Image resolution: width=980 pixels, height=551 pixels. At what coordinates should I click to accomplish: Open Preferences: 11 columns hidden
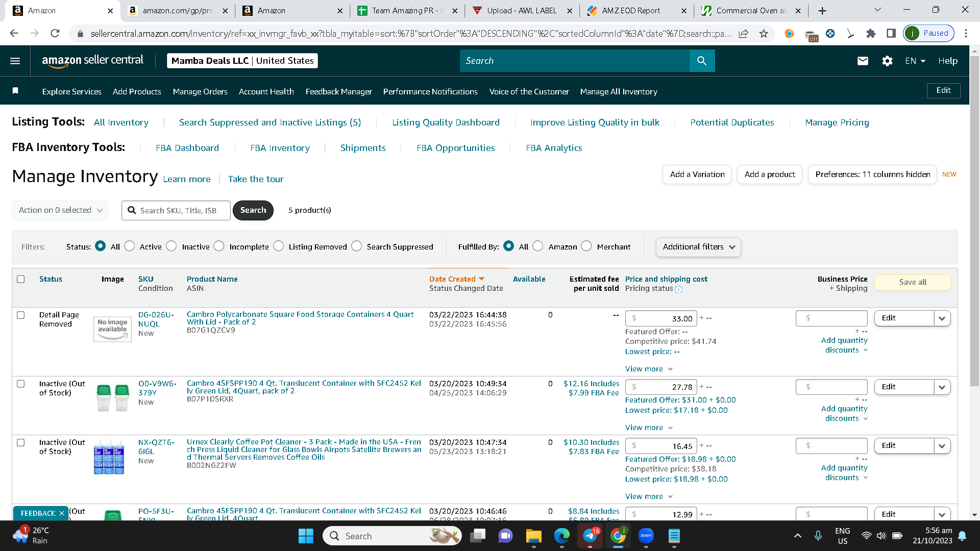pyautogui.click(x=872, y=174)
